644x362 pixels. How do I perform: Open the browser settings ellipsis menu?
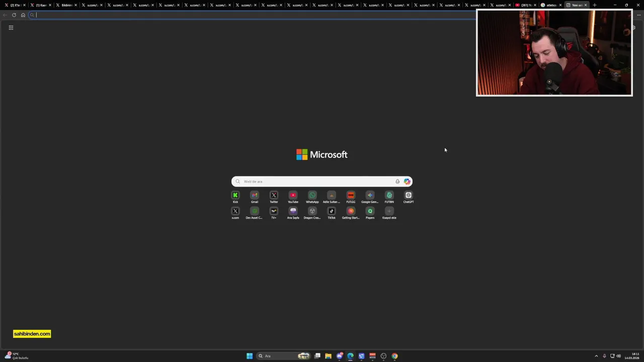pos(639,15)
